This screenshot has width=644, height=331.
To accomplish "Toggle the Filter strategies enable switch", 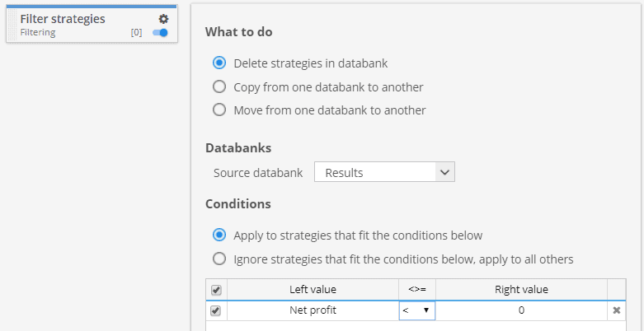I will coord(160,33).
